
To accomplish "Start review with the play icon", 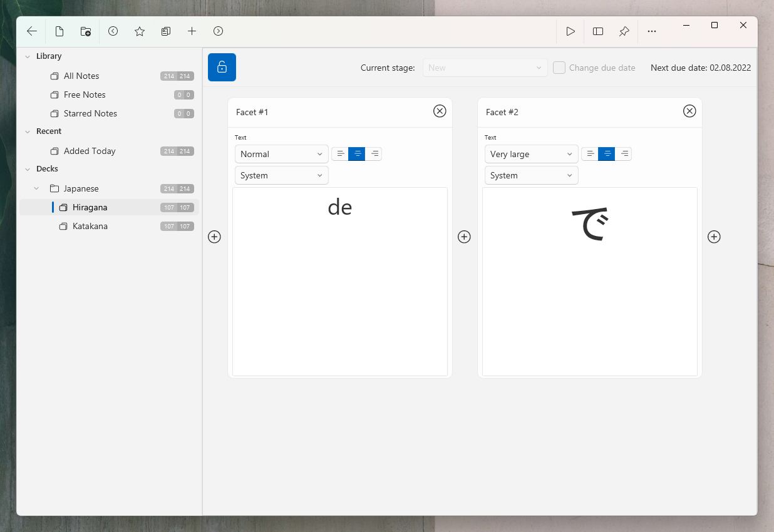I will 570,31.
